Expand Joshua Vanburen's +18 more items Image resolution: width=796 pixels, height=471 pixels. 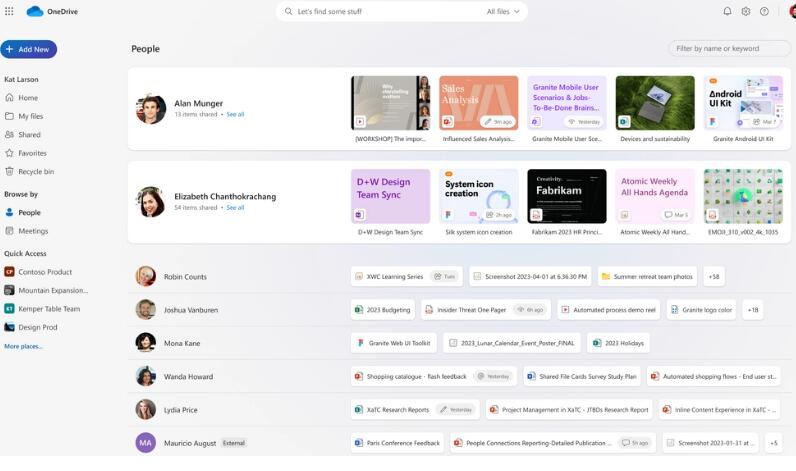tap(752, 310)
